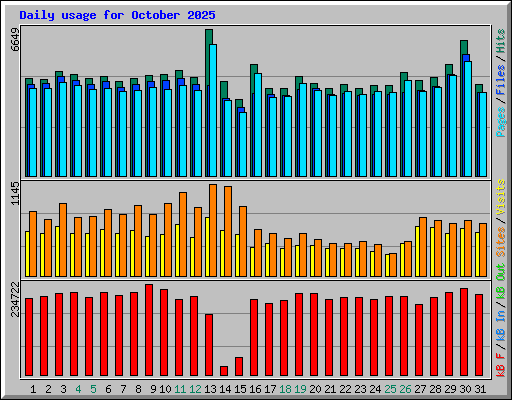Click green weekend day 12 label
Screen dimensions: 512x400
[x=195, y=389]
